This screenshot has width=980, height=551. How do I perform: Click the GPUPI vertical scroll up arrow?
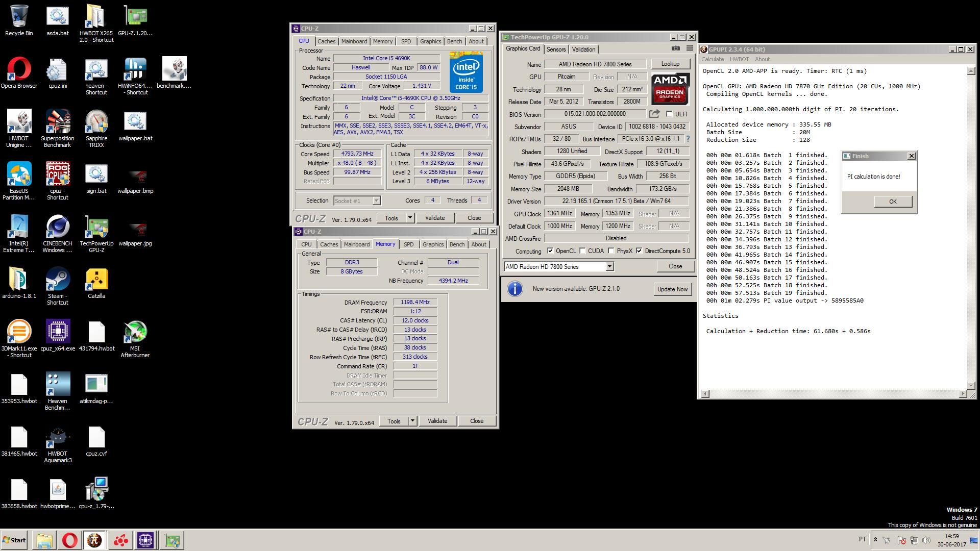click(971, 71)
